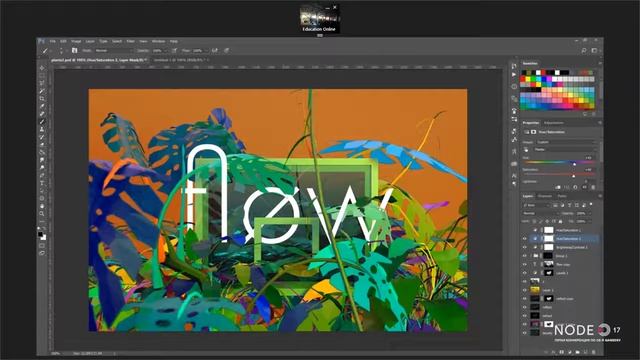Image resolution: width=640 pixels, height=360 pixels.
Task: Hide the reflect copy layer
Action: (x=525, y=299)
